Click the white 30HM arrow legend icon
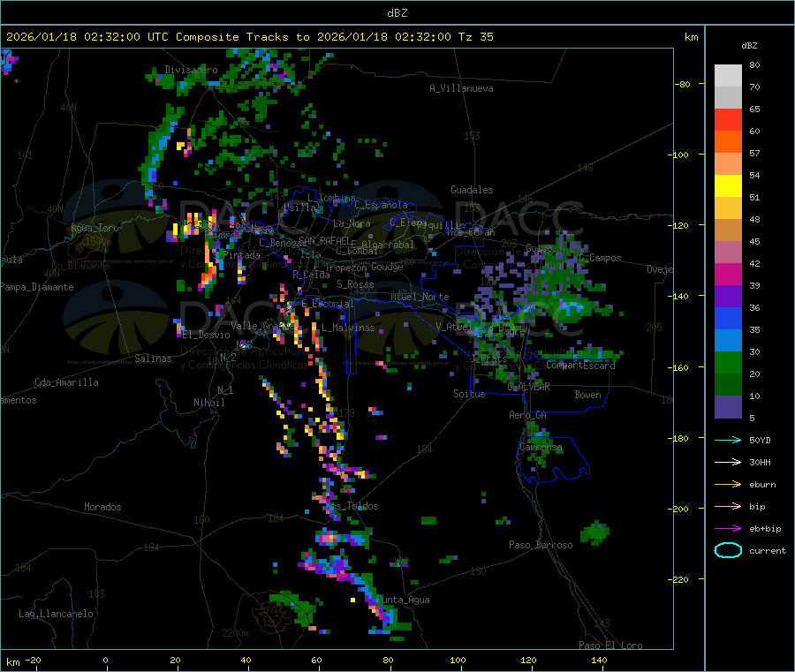Viewport: 795px width, 672px height. pos(728,462)
